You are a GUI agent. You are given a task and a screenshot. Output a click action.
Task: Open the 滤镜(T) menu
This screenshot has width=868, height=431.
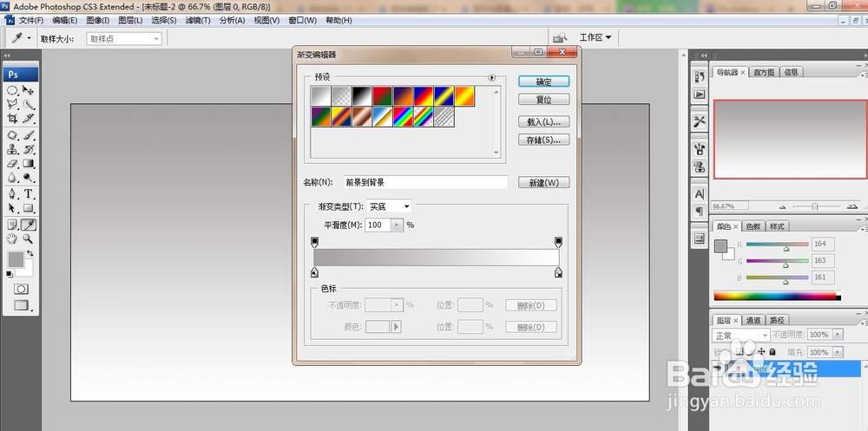[x=198, y=21]
